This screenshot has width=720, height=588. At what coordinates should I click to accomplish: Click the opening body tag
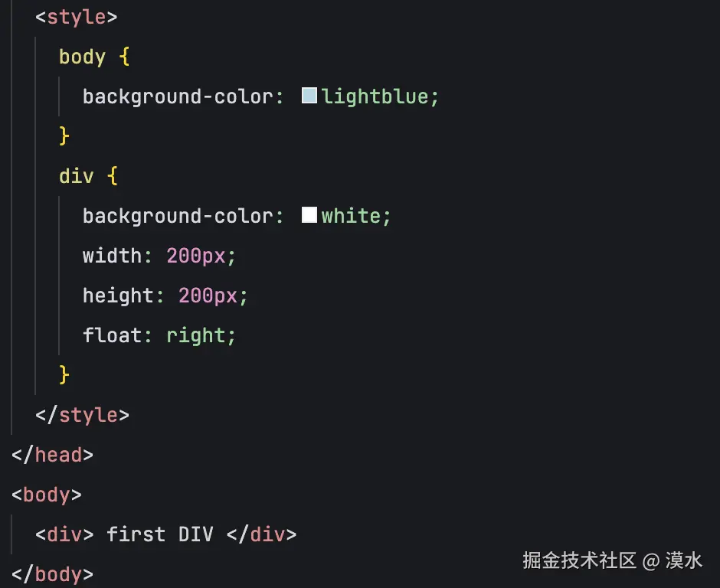[47, 495]
